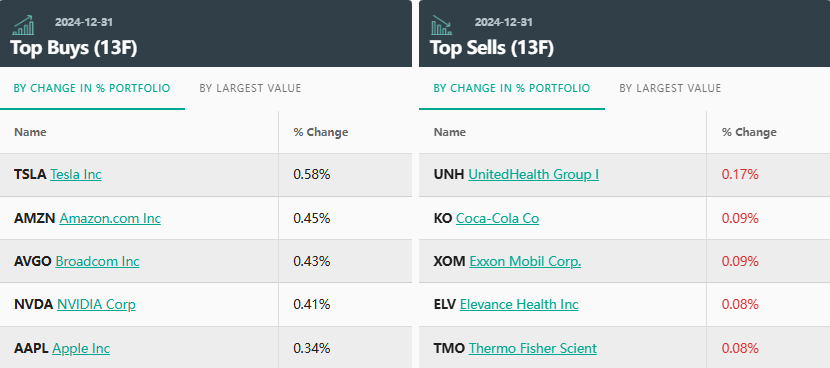Open the Tesla Inc link
This screenshot has height=368, width=830.
pyautogui.click(x=76, y=174)
